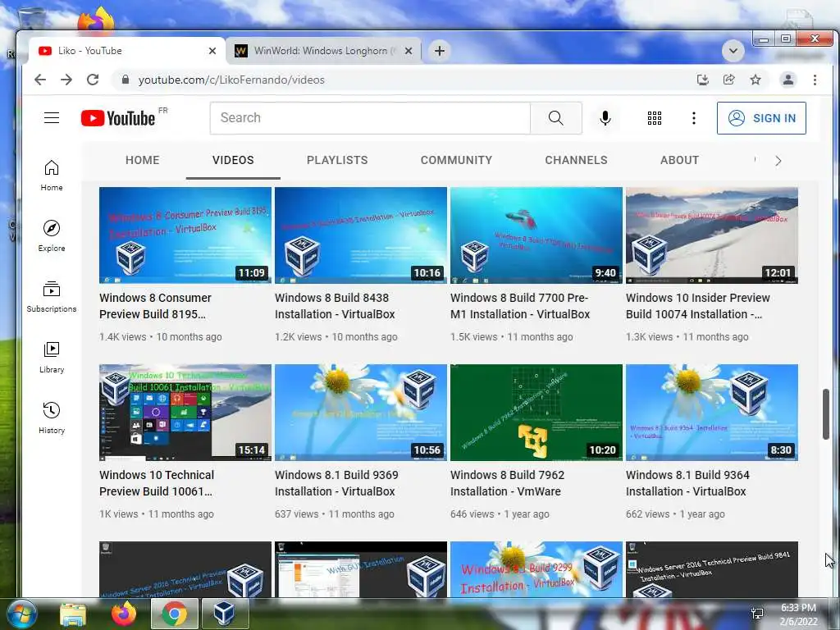Click the browser forward arrow
This screenshot has width=840, height=630.
pos(66,80)
